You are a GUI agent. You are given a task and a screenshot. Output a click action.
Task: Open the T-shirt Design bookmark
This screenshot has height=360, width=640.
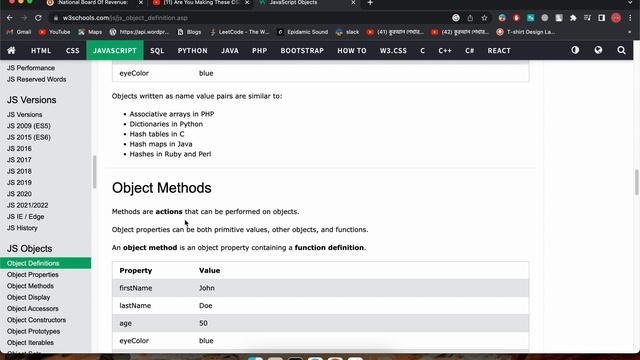(x=526, y=32)
